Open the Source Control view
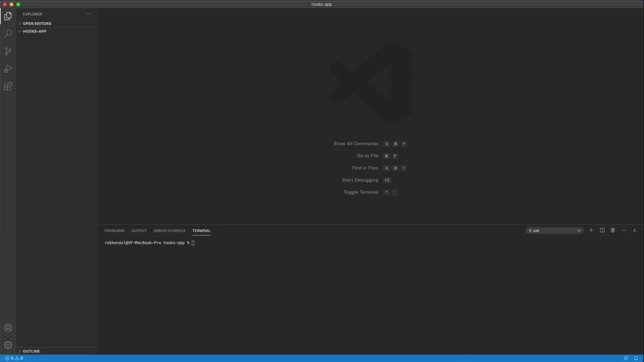This screenshot has width=644, height=362. pyautogui.click(x=8, y=51)
